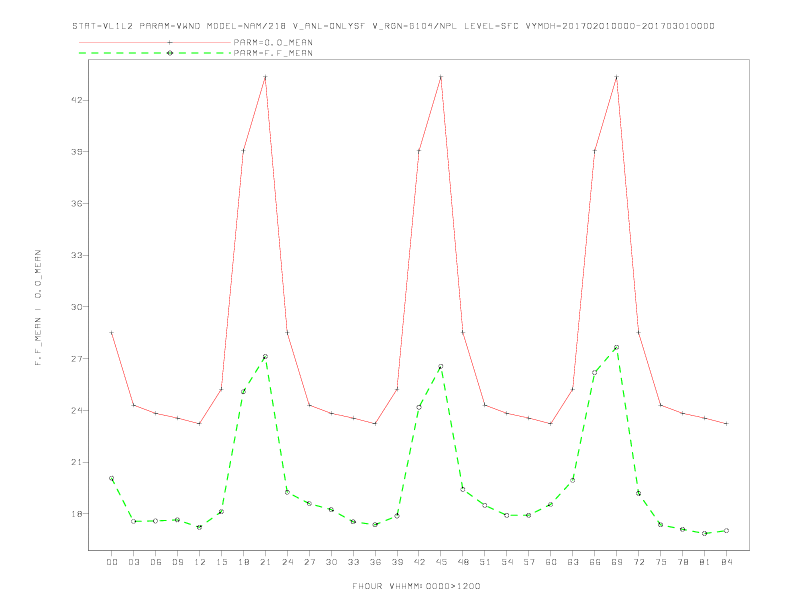Click x-axis forecast hour label 72
Viewport: 792px width, 612px height.
click(638, 562)
